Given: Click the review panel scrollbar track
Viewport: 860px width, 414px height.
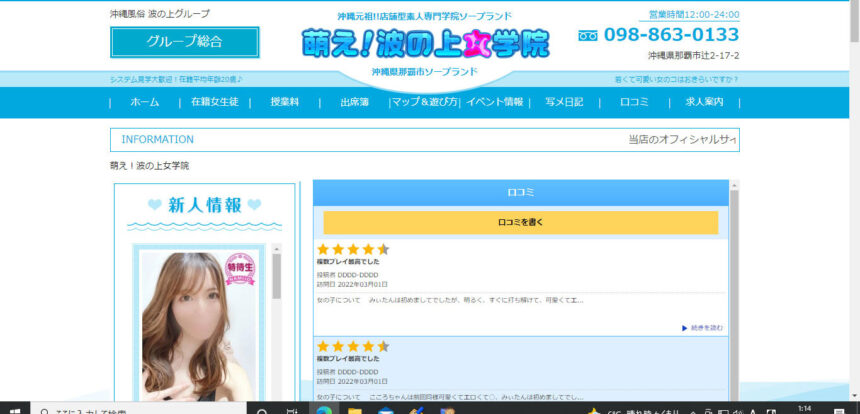Looking at the screenshot, I should (x=734, y=296).
